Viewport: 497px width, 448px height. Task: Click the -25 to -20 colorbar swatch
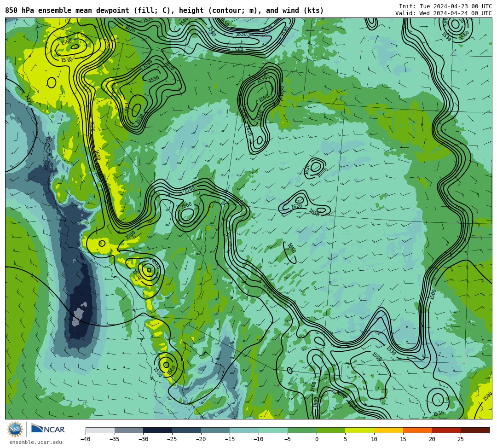[x=187, y=430]
